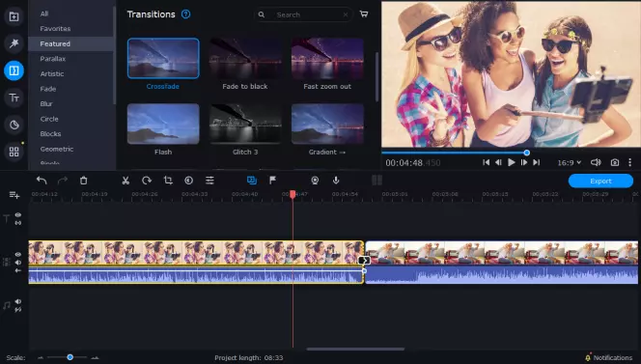Open Color adjustments icon in toolbar
This screenshot has width=641, height=364.
click(x=189, y=181)
